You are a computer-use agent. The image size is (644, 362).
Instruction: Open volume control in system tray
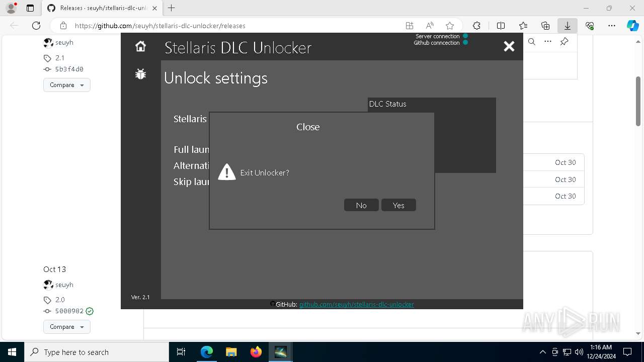tap(579, 352)
